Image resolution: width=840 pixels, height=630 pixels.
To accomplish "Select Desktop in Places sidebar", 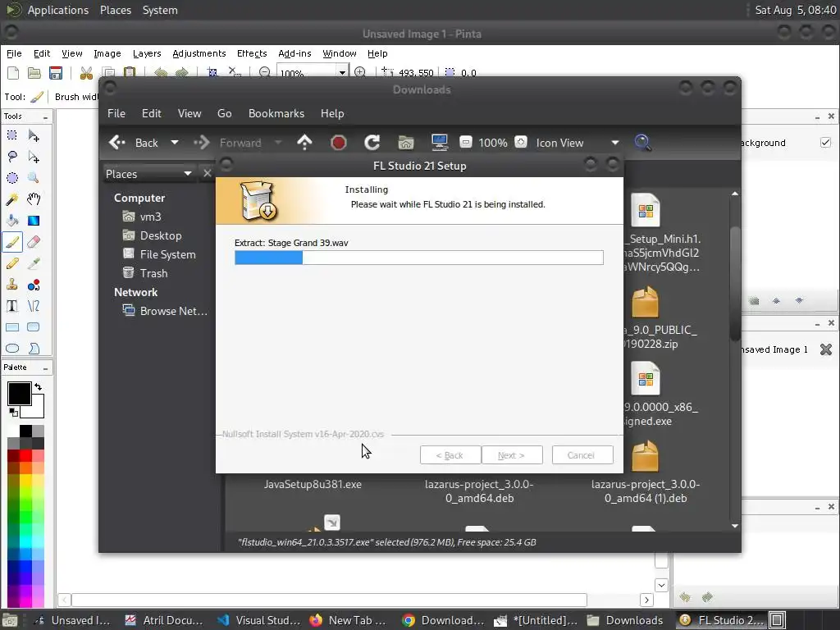I will 152,235.
